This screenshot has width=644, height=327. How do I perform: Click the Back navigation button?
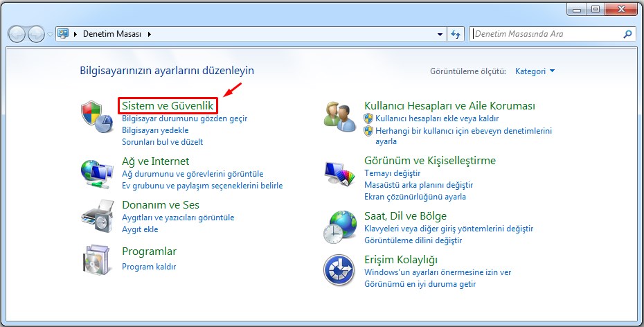click(17, 33)
